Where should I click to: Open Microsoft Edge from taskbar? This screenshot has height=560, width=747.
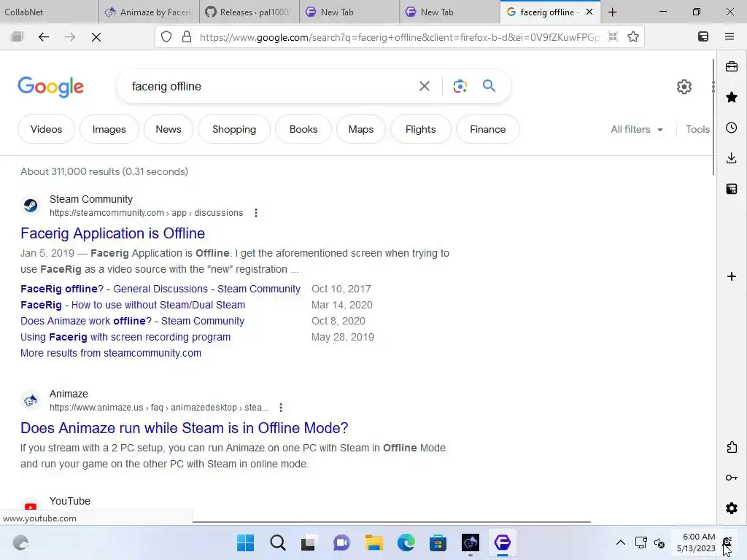pos(406,542)
